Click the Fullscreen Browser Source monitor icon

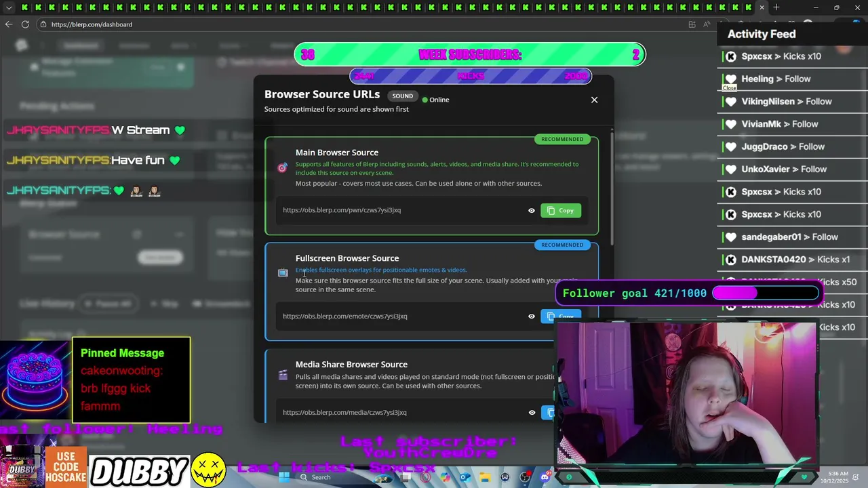click(283, 273)
